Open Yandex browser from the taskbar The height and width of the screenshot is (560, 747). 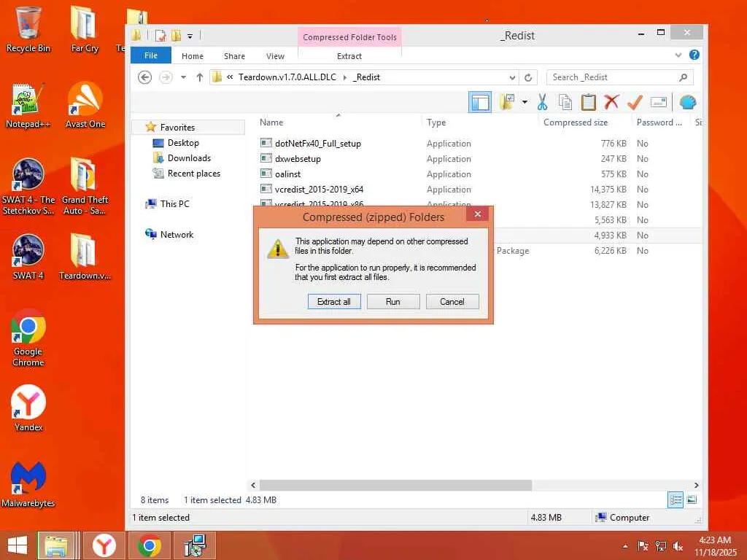click(x=104, y=545)
